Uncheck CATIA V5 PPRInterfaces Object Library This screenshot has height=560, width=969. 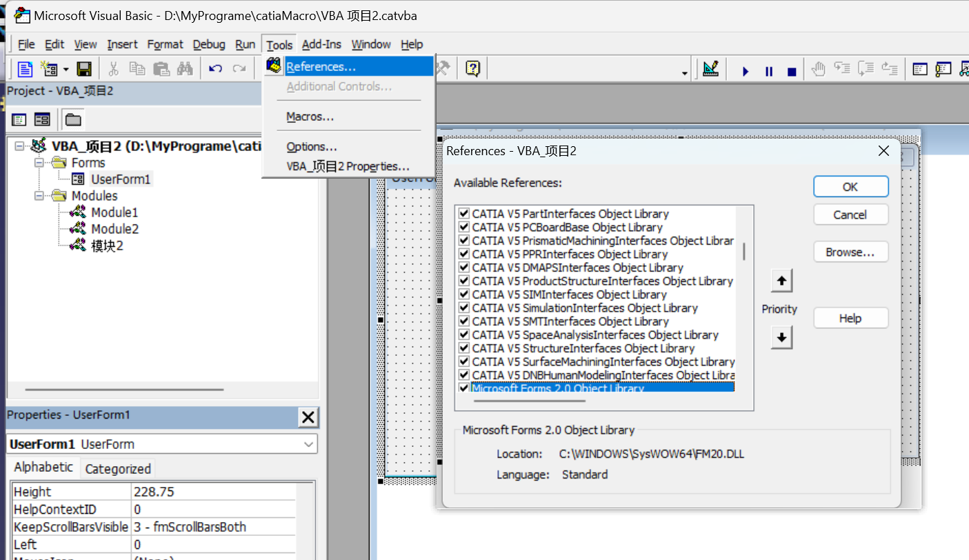click(x=464, y=254)
